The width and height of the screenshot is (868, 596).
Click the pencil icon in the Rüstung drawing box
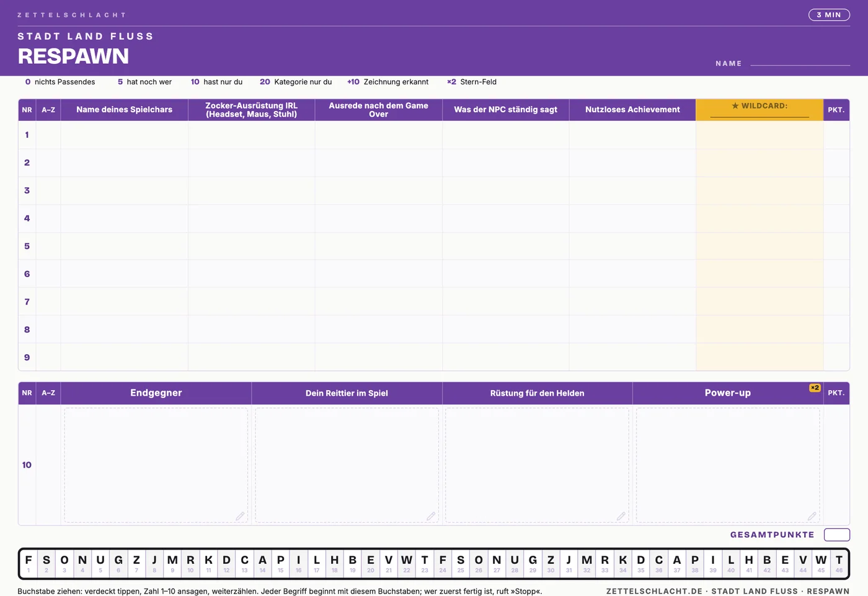621,516
